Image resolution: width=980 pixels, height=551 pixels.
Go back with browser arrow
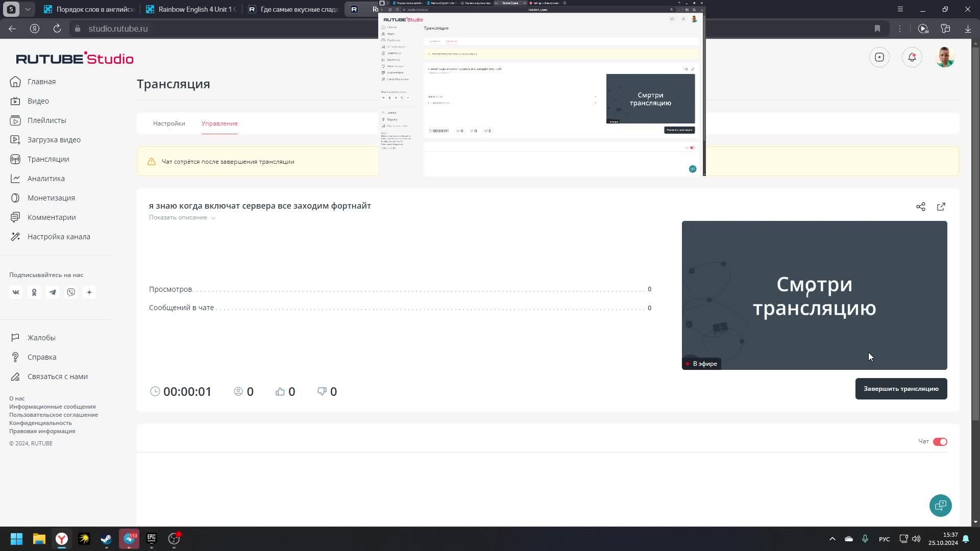pyautogui.click(x=12, y=29)
